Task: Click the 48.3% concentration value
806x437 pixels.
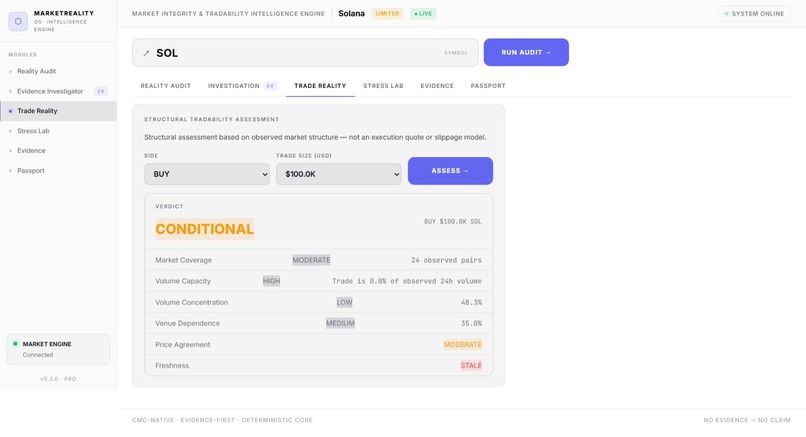Action: [x=471, y=302]
